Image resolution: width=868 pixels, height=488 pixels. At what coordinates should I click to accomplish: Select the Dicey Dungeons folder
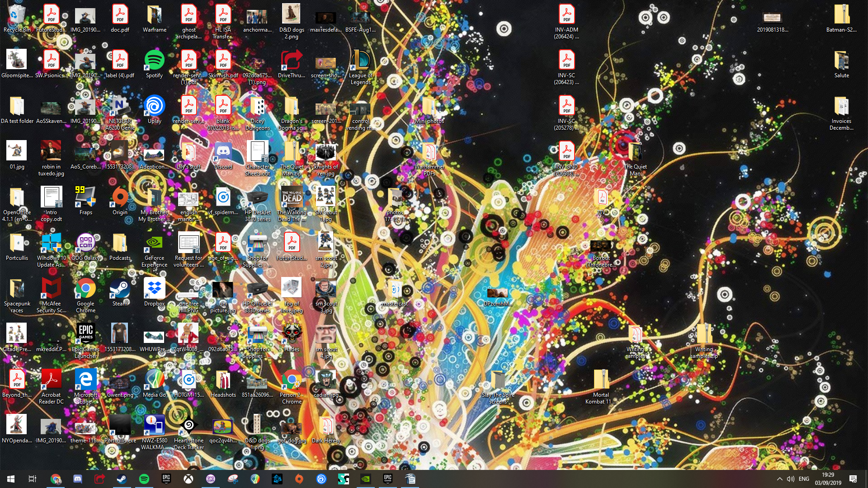click(257, 113)
